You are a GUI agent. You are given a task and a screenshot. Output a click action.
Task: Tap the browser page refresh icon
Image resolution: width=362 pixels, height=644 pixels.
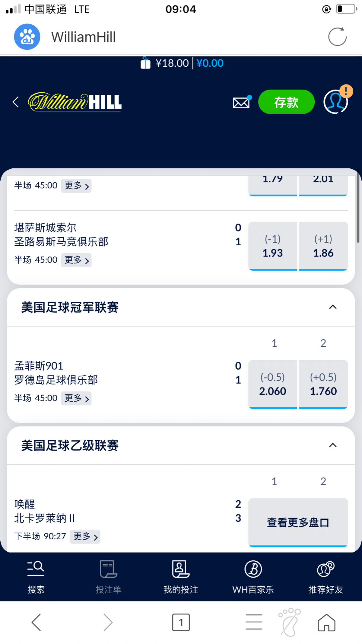point(337,37)
